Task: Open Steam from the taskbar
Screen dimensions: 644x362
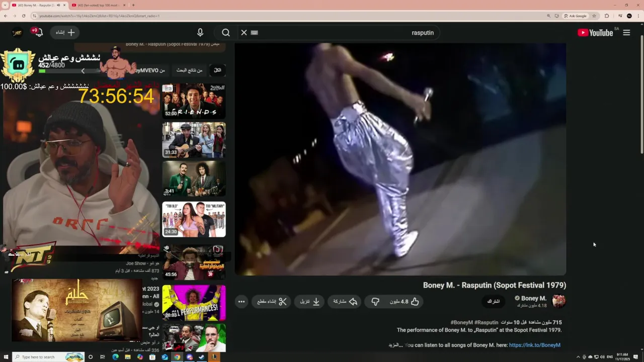Action: 202,357
